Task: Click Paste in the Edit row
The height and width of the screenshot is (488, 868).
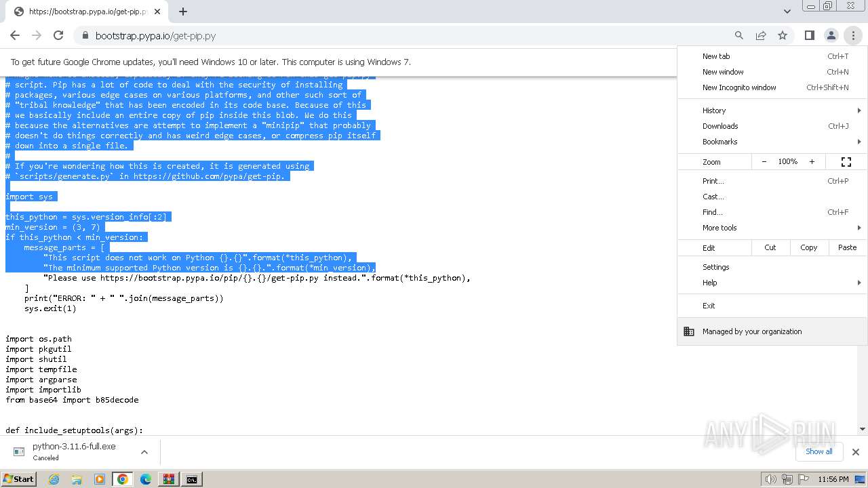Action: [848, 247]
